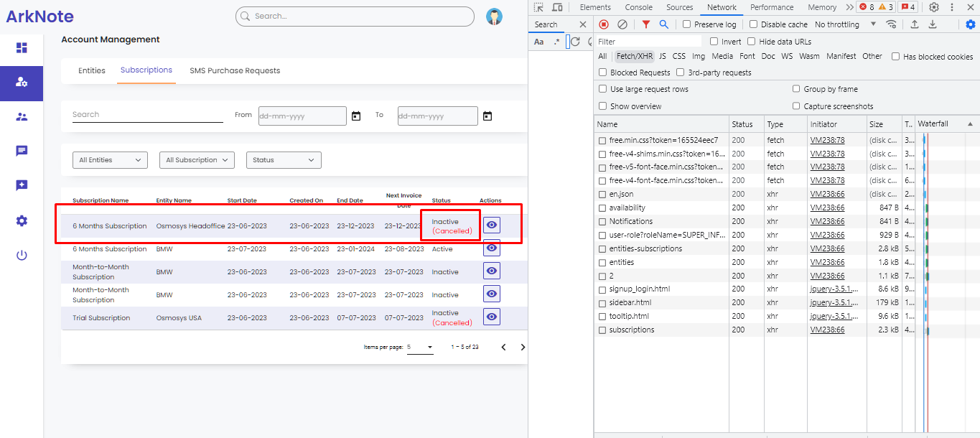
Task: Open the dashboard icon in sidebar
Action: click(x=22, y=48)
